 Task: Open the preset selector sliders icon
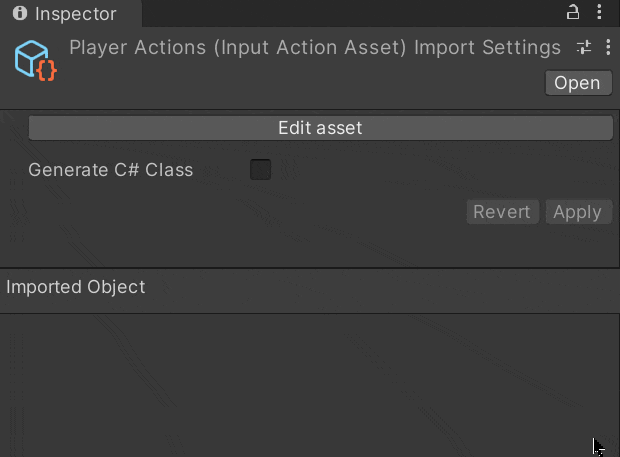[585, 48]
